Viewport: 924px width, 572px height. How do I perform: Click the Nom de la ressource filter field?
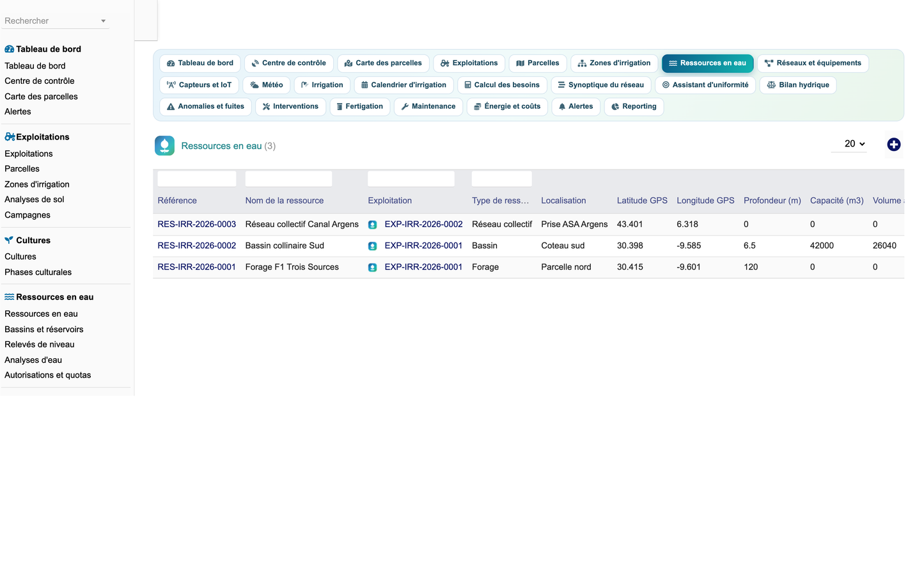(288, 179)
